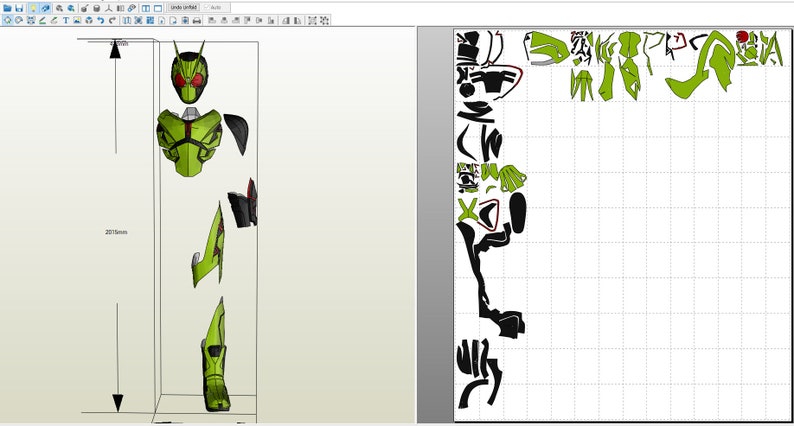Select the green chest armor in 3D view
This screenshot has width=794, height=426.
189,142
